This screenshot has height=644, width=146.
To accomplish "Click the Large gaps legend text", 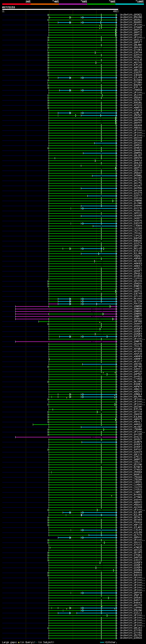I will tap(28, 642).
